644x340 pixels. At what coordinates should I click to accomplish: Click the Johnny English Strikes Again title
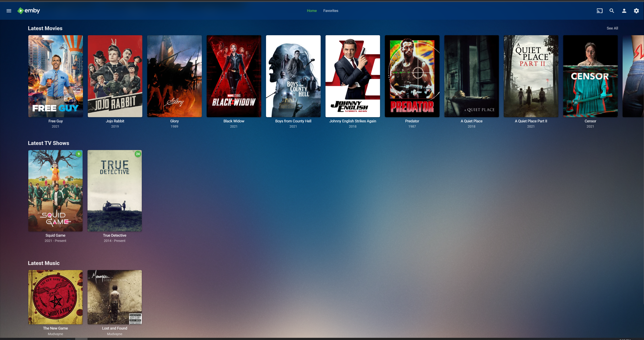353,121
